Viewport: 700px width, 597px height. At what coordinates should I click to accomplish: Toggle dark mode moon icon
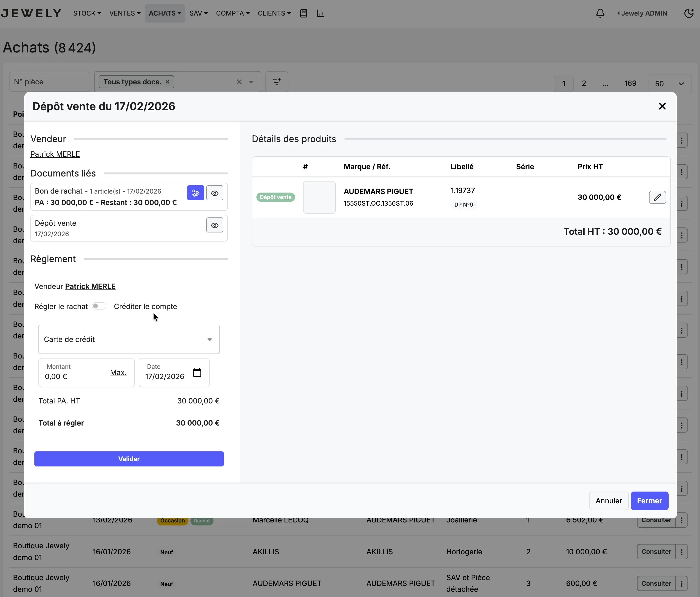tap(688, 13)
